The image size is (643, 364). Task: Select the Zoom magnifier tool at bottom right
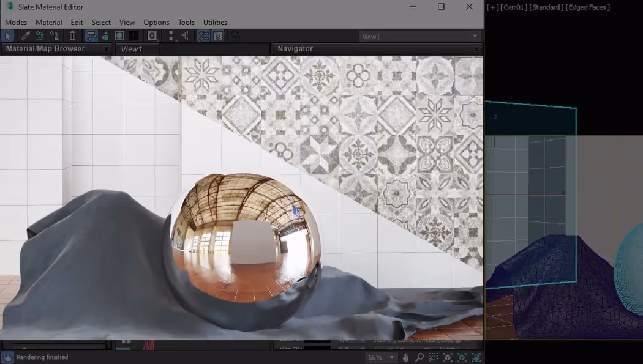pyautogui.click(x=419, y=356)
